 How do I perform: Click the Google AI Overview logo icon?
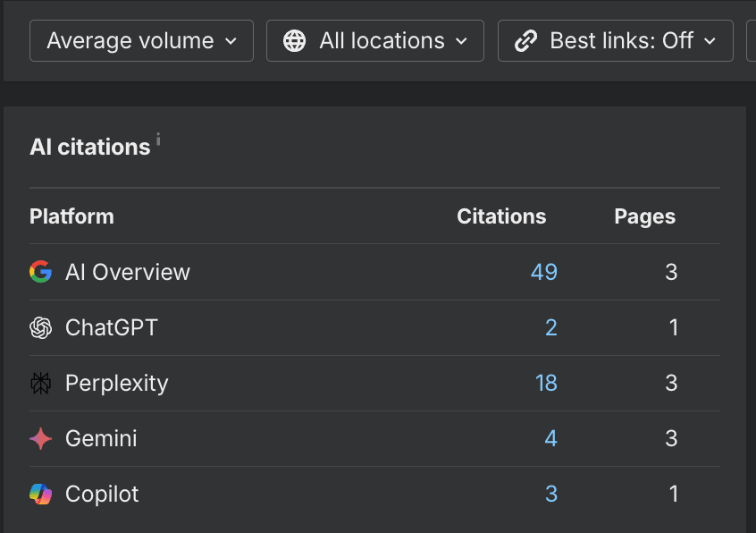click(40, 272)
